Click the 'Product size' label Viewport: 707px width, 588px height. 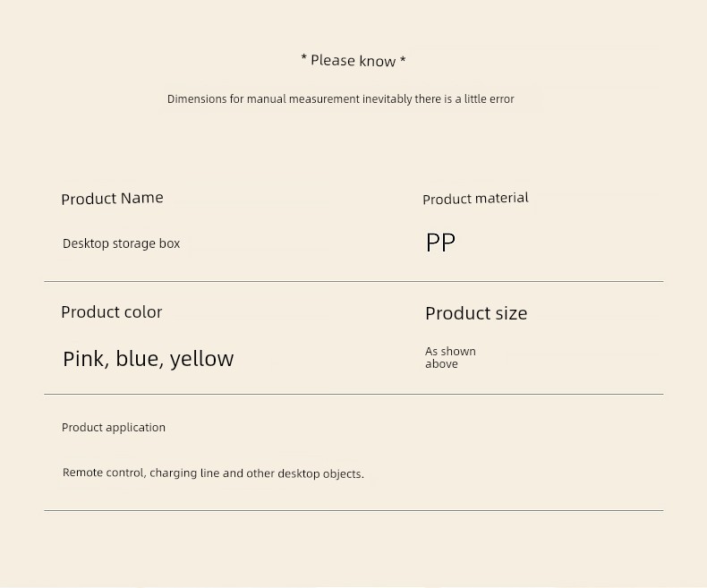coord(476,313)
